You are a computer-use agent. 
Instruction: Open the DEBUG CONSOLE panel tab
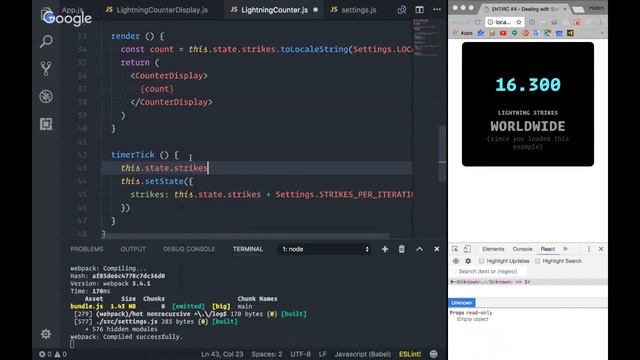coord(189,249)
